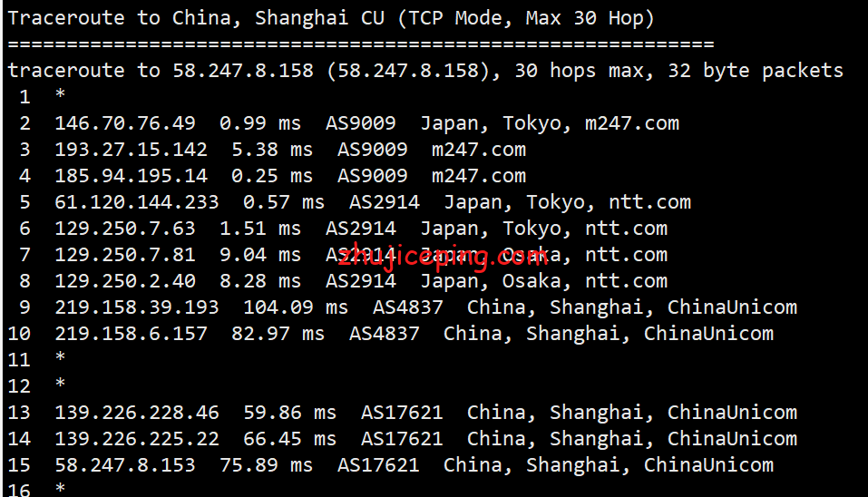Click the destination IP 58.247.8.158 in parentheses
Image resolution: width=868 pixels, height=497 pixels.
tap(408, 71)
